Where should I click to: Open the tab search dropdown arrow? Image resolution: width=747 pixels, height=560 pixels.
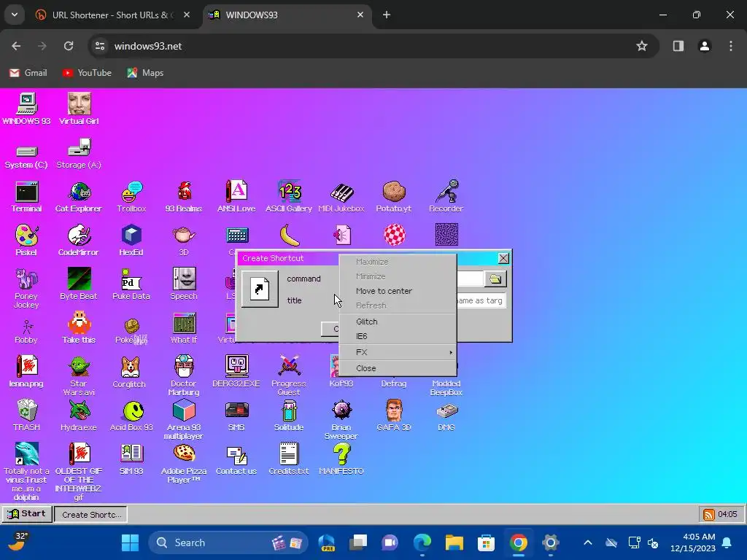coord(15,15)
